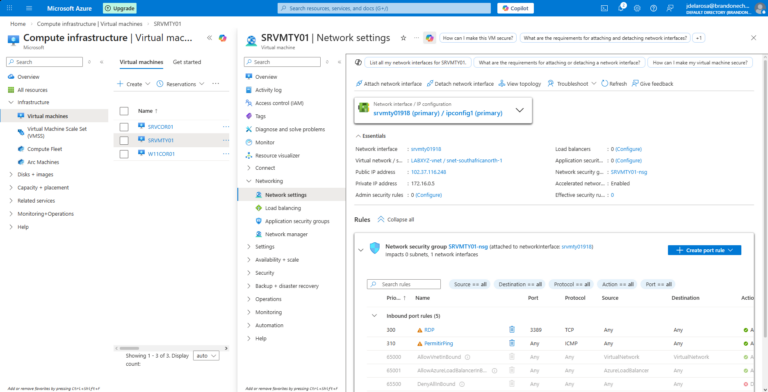This screenshot has height=392, width=768.
Task: Open Application security groups under Networking
Action: [297, 221]
